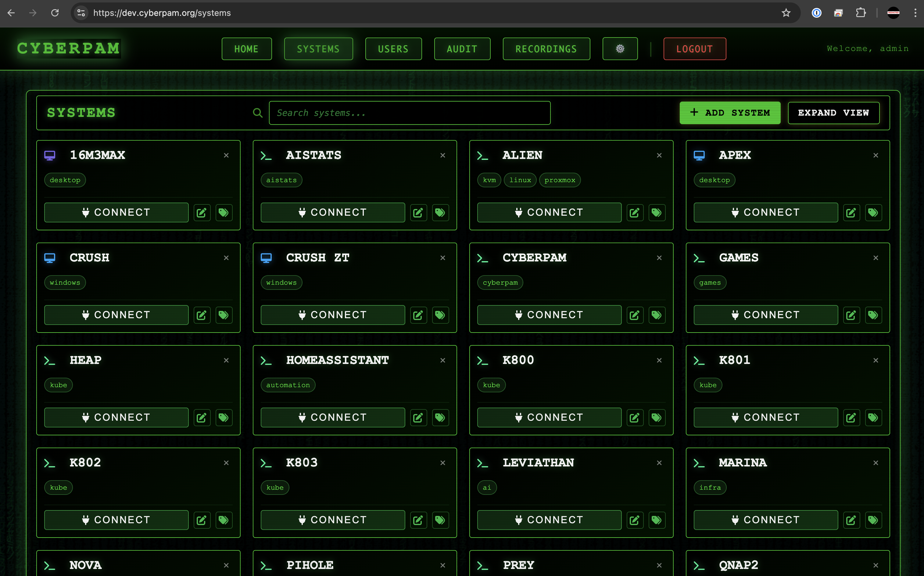Open the tags icon on ALIEN card
Viewport: 924px width, 576px height.
coord(657,213)
